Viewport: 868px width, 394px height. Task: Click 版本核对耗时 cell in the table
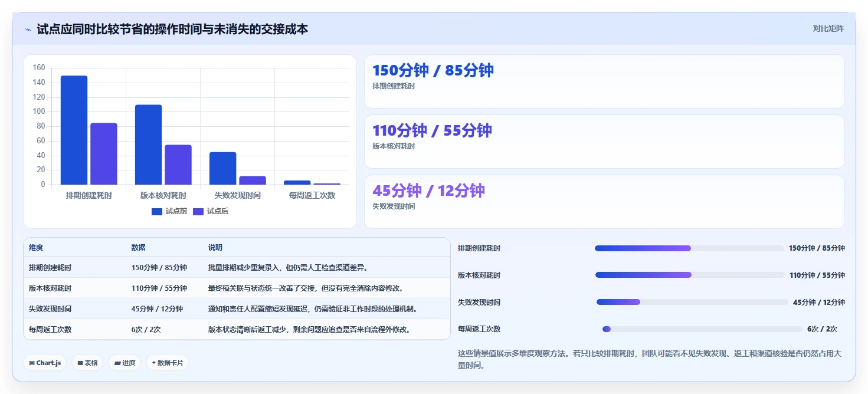50,288
